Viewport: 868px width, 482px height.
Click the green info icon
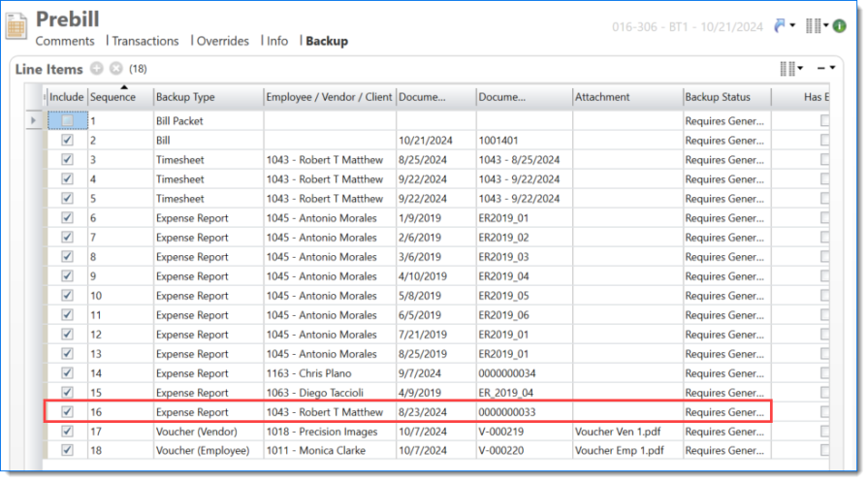coord(840,26)
